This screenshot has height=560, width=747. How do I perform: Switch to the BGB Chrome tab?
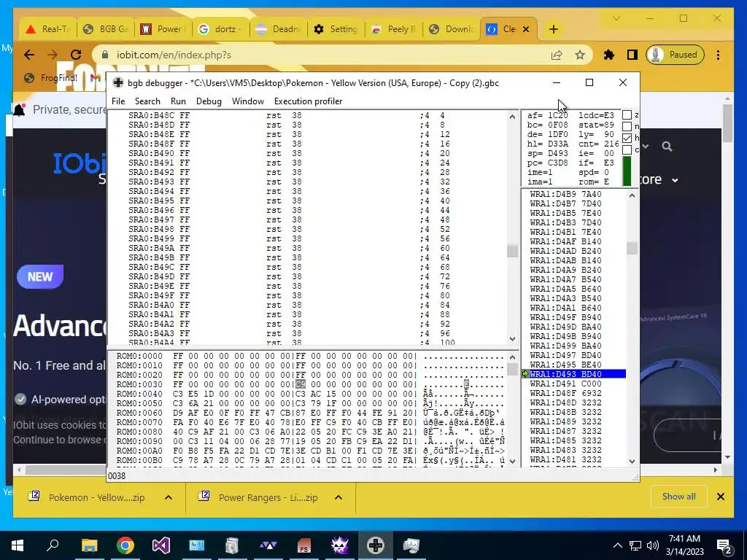(x=105, y=29)
